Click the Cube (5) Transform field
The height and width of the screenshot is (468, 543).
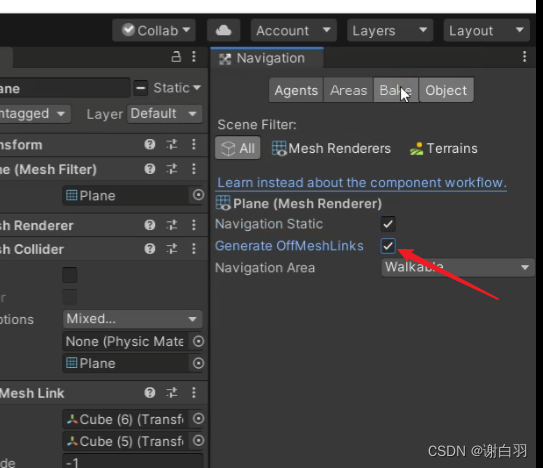click(126, 441)
